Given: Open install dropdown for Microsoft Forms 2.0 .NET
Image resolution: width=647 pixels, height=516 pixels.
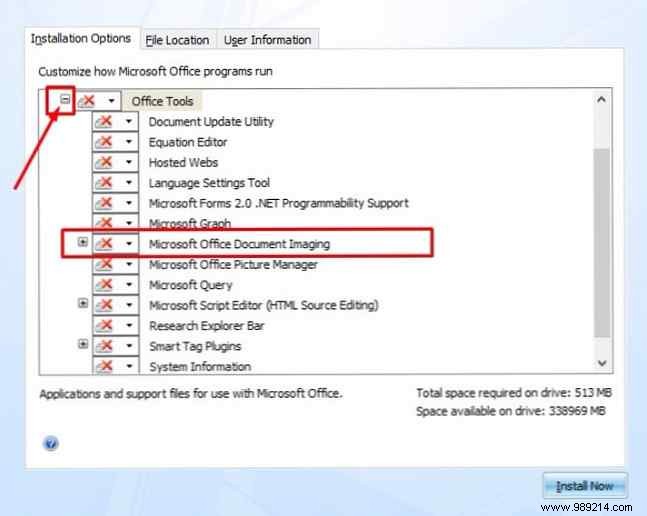Looking at the screenshot, I should 129,203.
